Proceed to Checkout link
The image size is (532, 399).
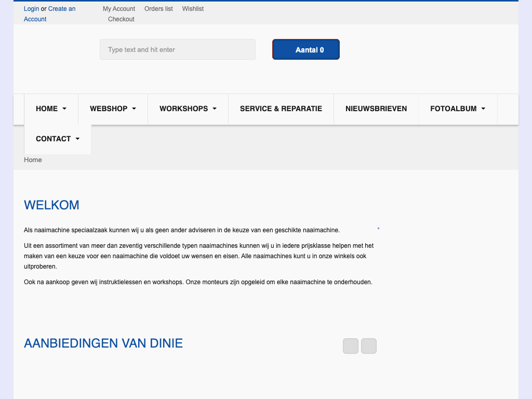coord(121,19)
